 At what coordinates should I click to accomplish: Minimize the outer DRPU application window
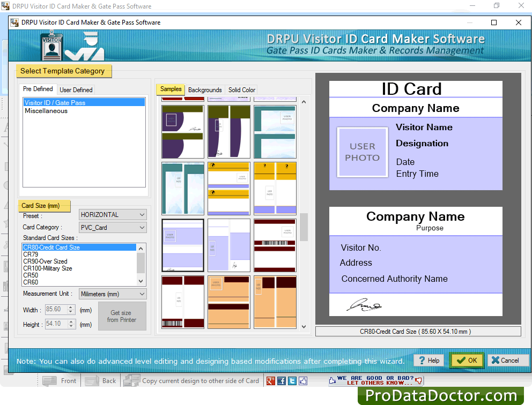(x=472, y=5)
